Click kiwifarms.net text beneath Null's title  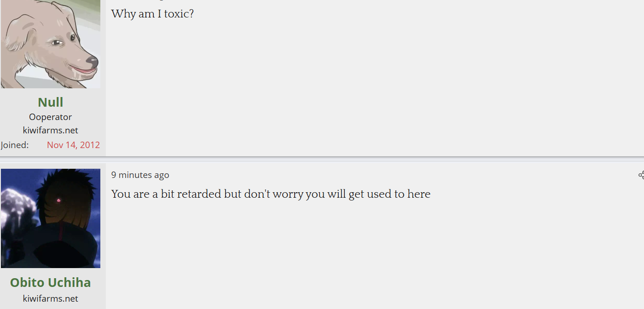[51, 130]
